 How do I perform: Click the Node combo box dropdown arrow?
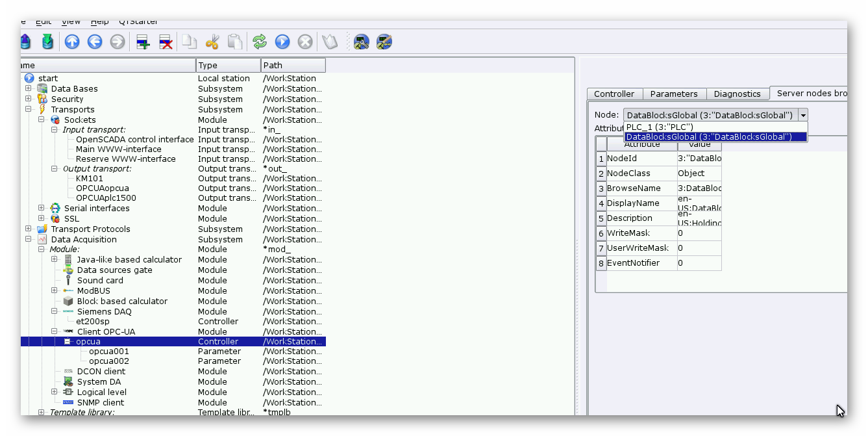(802, 116)
